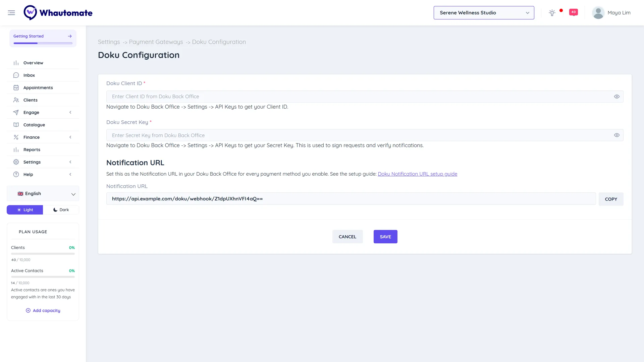Click the Notification URL text field
Screen dimensions: 644x362
click(351, 199)
